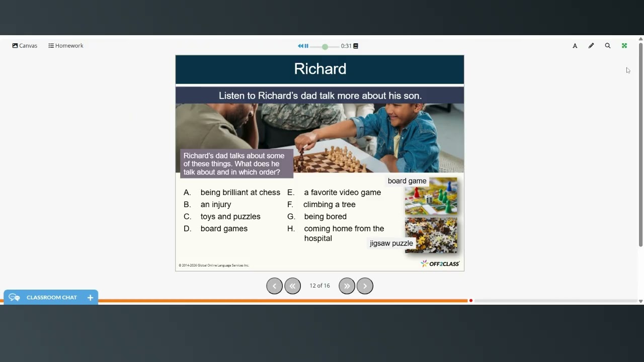
Task: Select the text tool (A icon)
Action: (575, 46)
